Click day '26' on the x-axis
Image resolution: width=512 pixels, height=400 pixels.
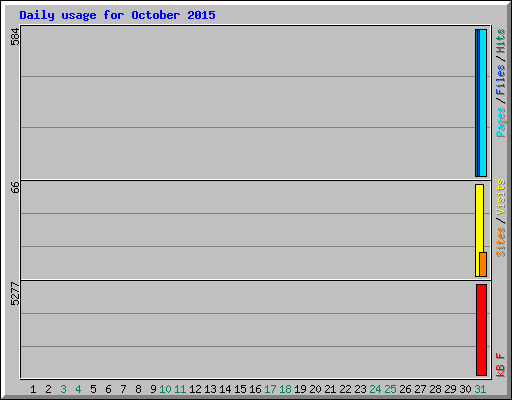[x=405, y=389]
